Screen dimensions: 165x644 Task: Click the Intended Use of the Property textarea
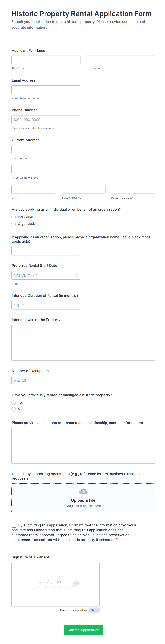tap(83, 342)
